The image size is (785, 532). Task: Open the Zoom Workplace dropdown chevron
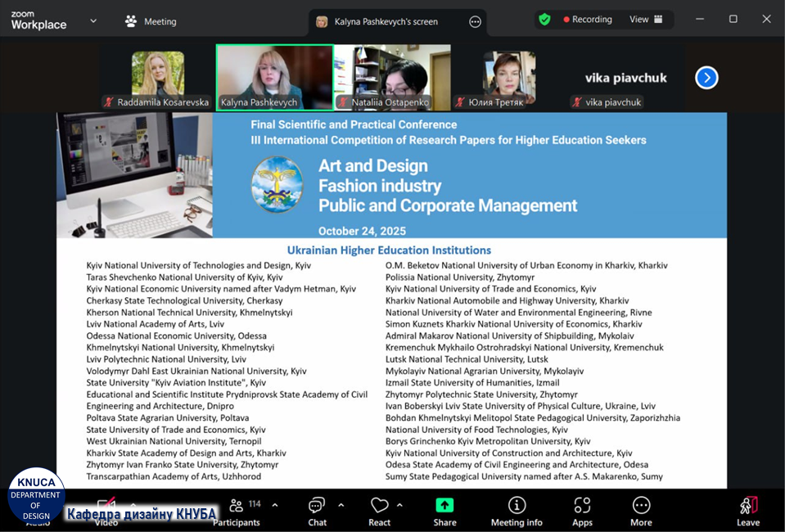point(93,21)
